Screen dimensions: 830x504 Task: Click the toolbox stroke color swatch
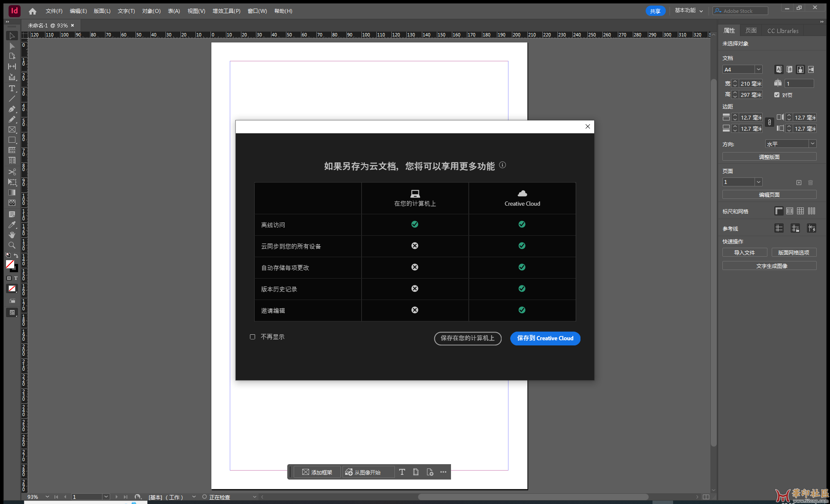tap(15, 269)
